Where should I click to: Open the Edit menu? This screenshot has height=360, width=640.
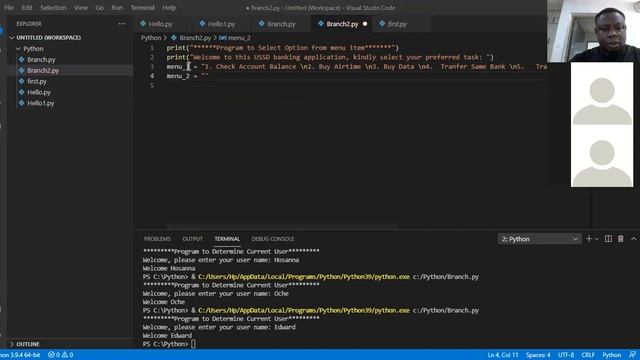pyautogui.click(x=27, y=7)
